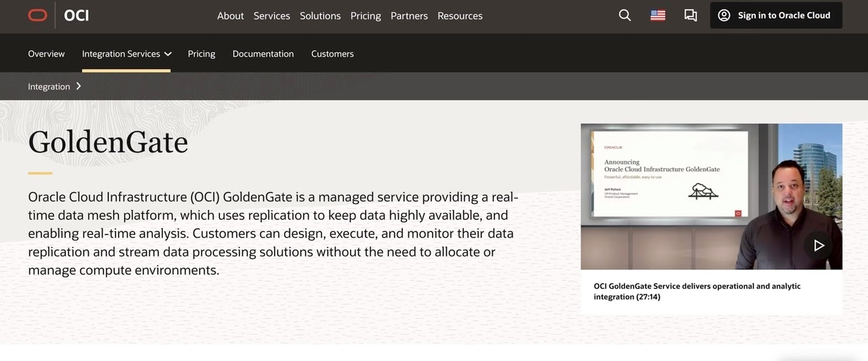Open the Partners menu
The height and width of the screenshot is (361, 868).
(x=409, y=15)
